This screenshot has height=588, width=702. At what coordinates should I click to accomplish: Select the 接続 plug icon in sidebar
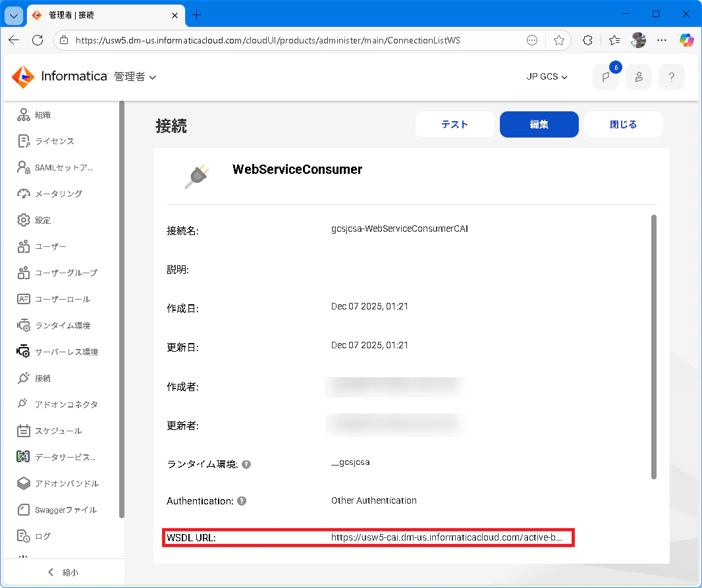tap(23, 378)
